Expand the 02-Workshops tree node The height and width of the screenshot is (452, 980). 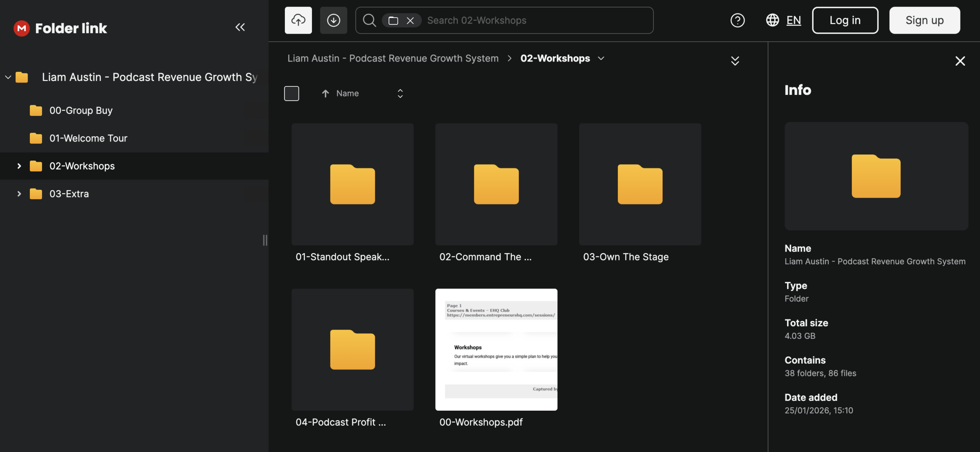pyautogui.click(x=19, y=166)
